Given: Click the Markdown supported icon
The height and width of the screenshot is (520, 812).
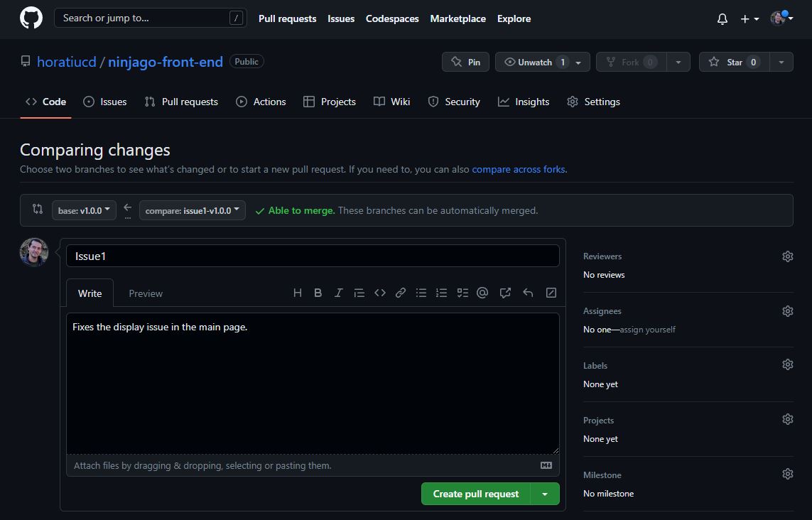Looking at the screenshot, I should coord(546,465).
